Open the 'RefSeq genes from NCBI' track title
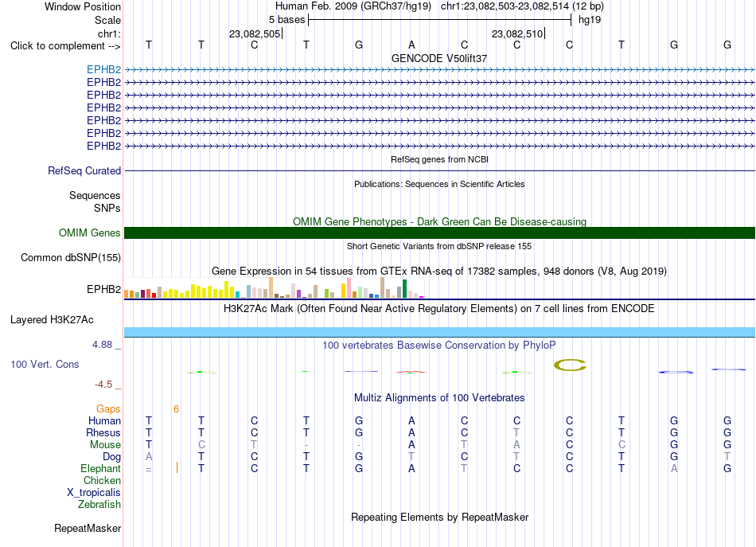The height and width of the screenshot is (547, 756). [439, 159]
